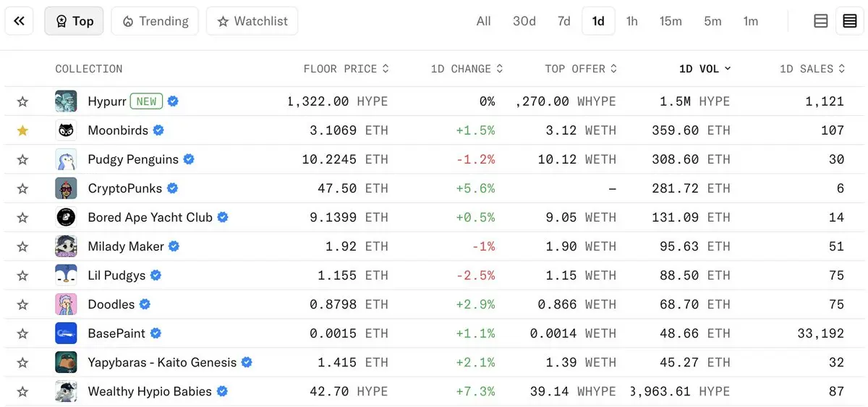This screenshot has width=868, height=407.
Task: Click verified badge next to CryptoPunks
Action: (172, 188)
